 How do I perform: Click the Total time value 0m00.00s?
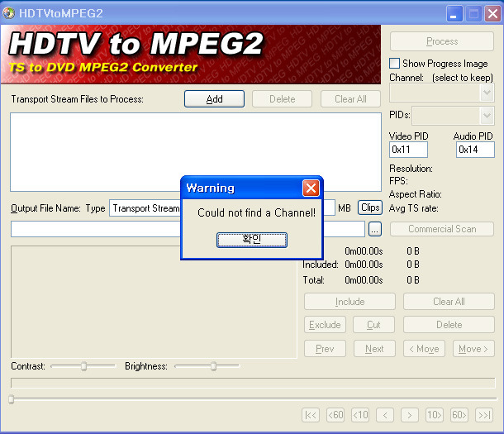click(x=364, y=280)
